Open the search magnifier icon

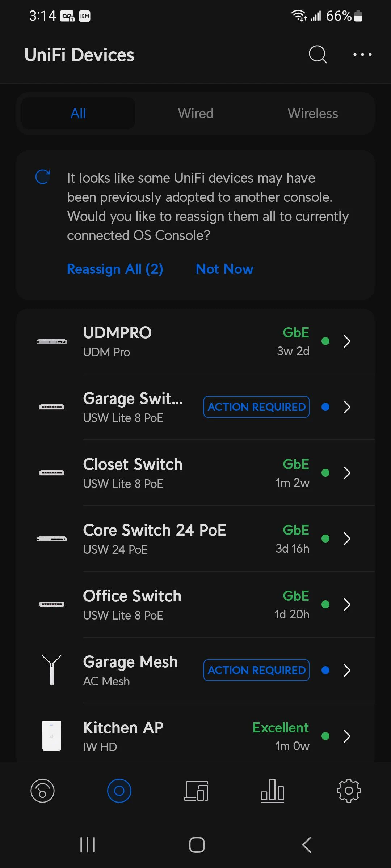(318, 55)
